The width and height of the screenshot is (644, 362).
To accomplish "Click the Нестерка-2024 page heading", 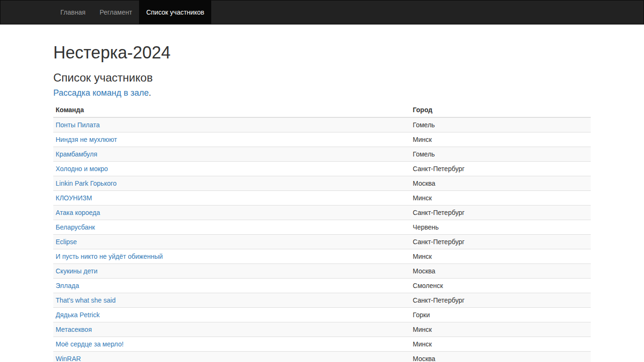I will point(112,52).
